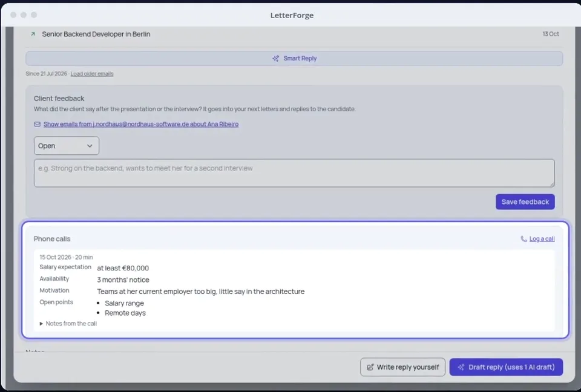Click the LetterForge window title
The height and width of the screenshot is (392, 581).
coord(292,15)
